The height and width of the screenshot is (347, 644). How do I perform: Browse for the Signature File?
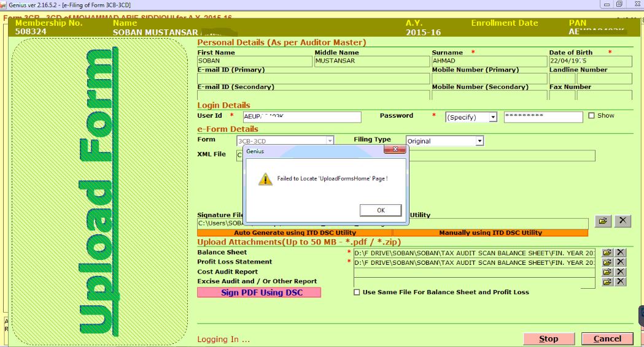[603, 221]
